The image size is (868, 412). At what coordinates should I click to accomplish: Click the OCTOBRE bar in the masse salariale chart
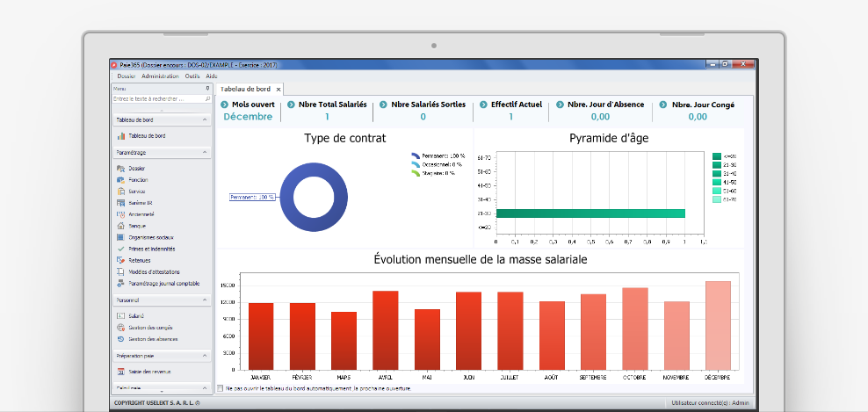(635, 329)
